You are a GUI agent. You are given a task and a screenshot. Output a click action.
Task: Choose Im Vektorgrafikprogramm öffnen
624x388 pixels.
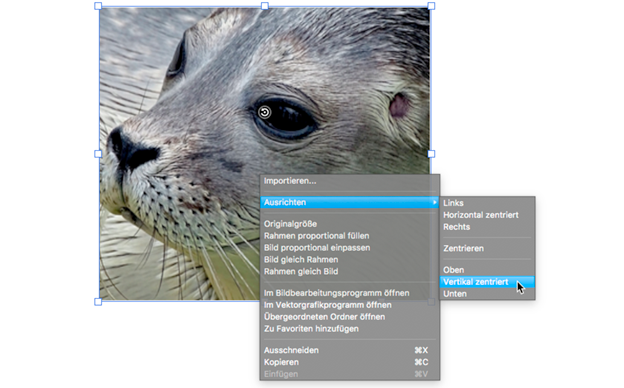[350, 305]
